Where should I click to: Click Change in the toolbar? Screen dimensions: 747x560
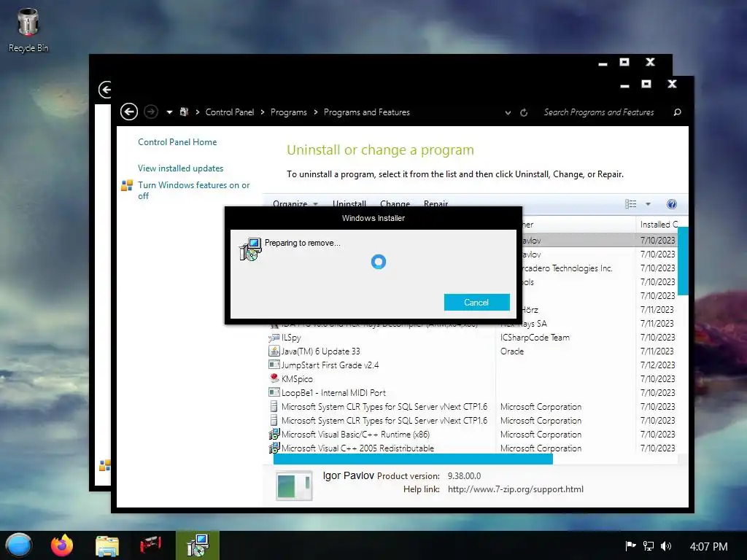[x=395, y=204]
